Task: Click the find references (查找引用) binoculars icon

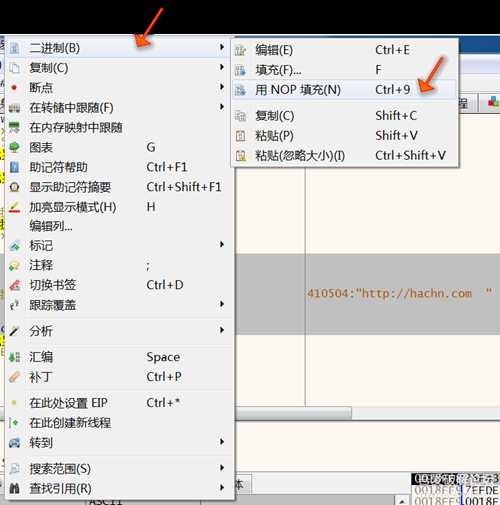Action: (x=14, y=489)
